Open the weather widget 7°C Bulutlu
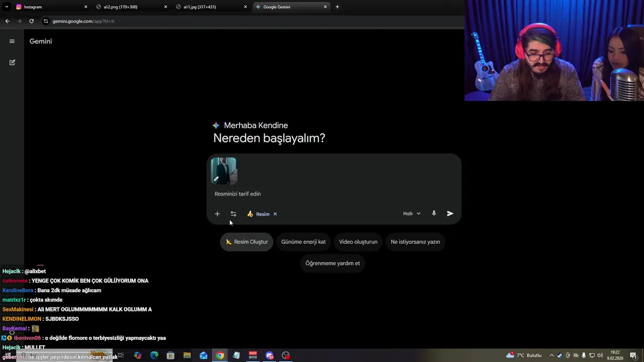Viewport: 644px width, 362px height. [524, 355]
